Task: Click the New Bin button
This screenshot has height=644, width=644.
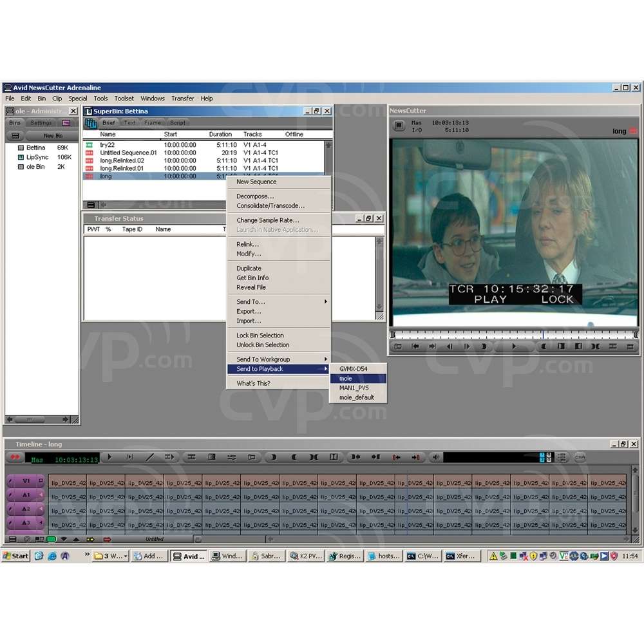Action: pos(53,136)
